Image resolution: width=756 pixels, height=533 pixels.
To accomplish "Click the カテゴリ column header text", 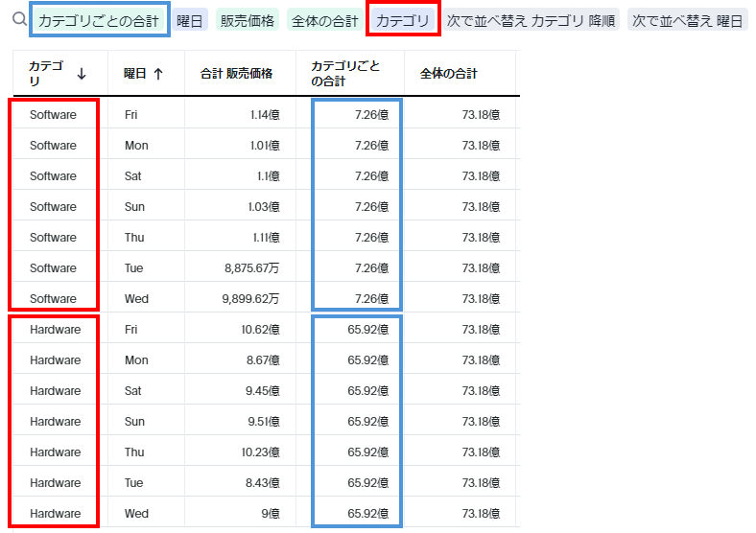I will pyautogui.click(x=46, y=74).
